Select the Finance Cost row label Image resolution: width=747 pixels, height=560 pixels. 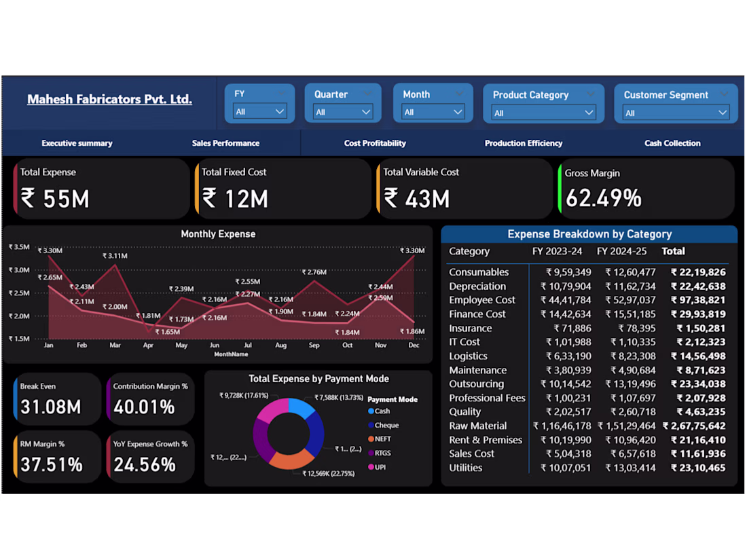[477, 314]
